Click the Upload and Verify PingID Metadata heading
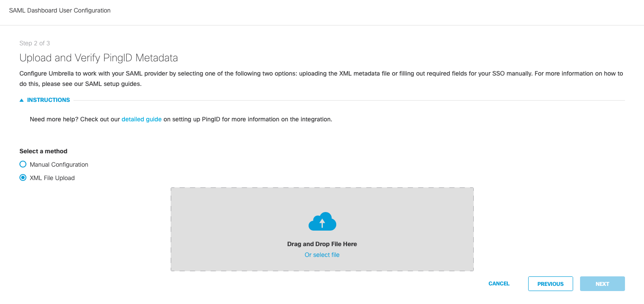The image size is (644, 304). coord(99,57)
